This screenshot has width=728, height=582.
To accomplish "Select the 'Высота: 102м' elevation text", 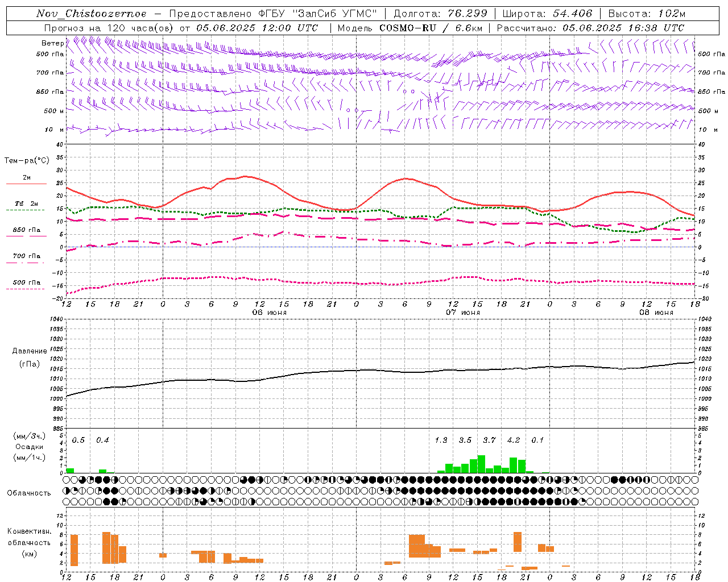I will tap(647, 14).
